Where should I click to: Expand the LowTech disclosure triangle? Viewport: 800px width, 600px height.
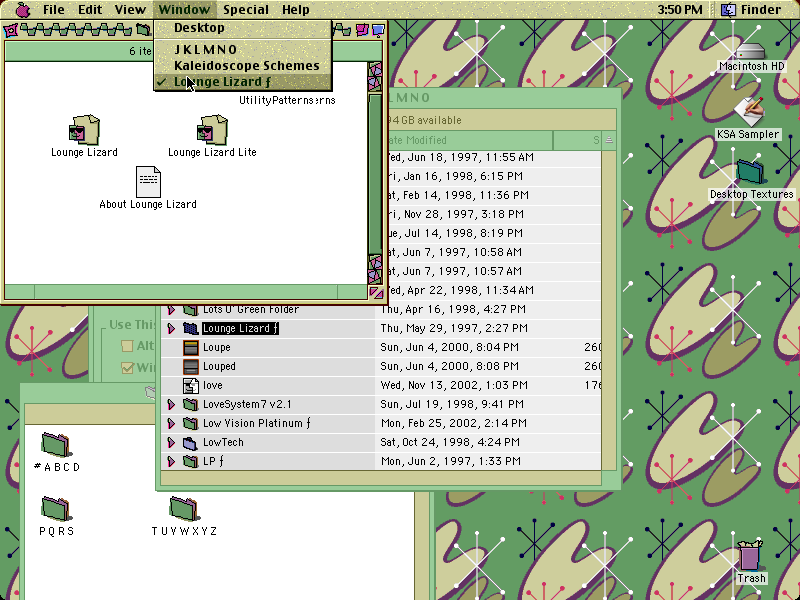coord(171,442)
